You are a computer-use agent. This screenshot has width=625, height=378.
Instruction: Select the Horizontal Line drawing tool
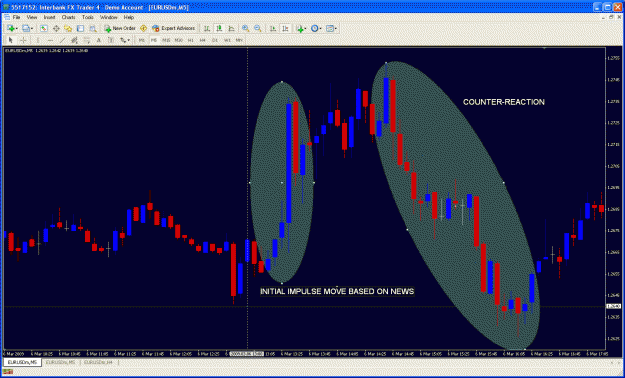pos(50,40)
